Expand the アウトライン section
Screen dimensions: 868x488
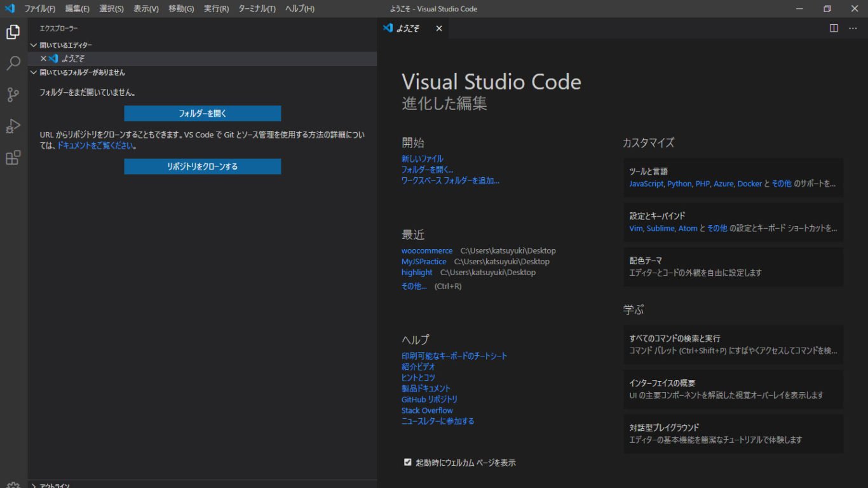click(202, 485)
